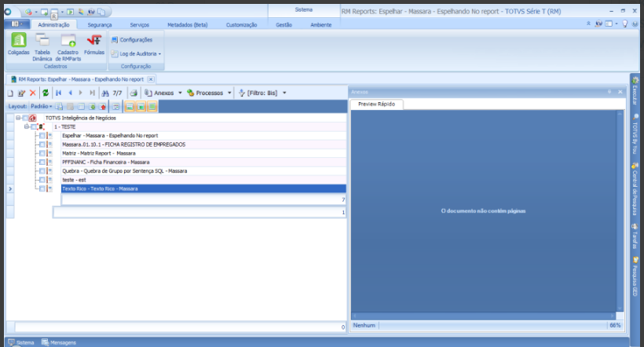Open the Fórmulas icon
Screen dimensions: 644x347
tap(94, 44)
